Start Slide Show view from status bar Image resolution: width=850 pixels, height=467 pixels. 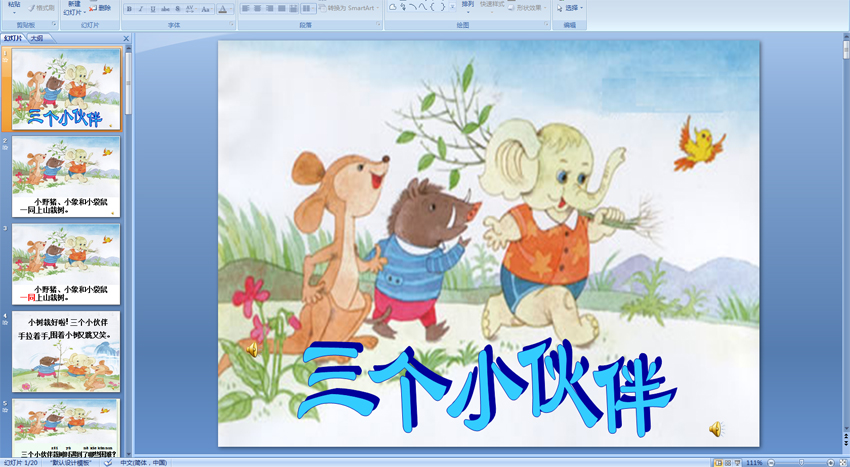pos(737,463)
